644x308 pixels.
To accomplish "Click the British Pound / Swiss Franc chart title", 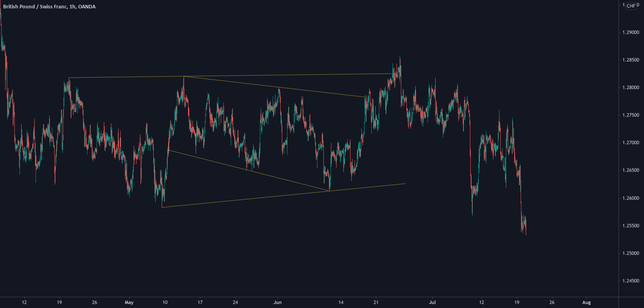I will point(49,7).
